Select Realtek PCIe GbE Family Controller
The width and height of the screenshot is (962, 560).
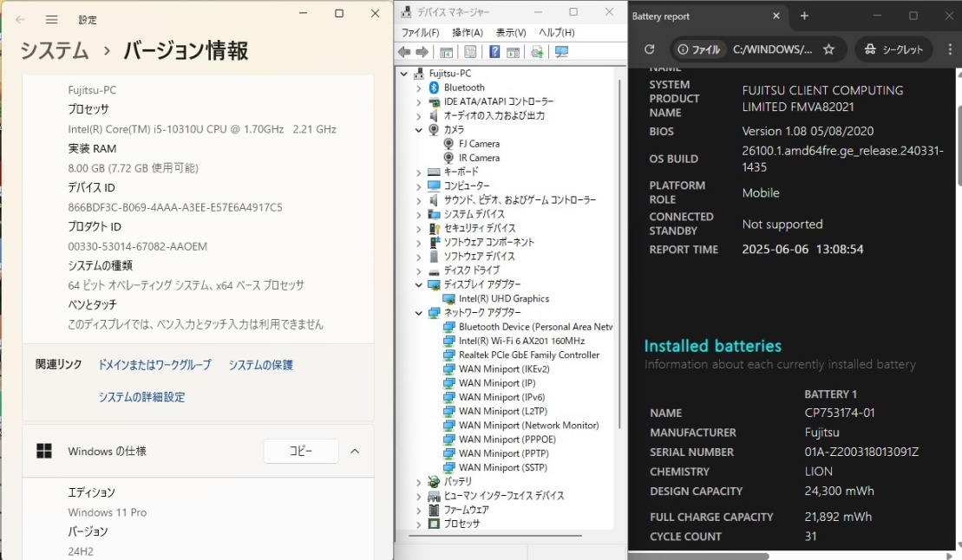tap(529, 355)
